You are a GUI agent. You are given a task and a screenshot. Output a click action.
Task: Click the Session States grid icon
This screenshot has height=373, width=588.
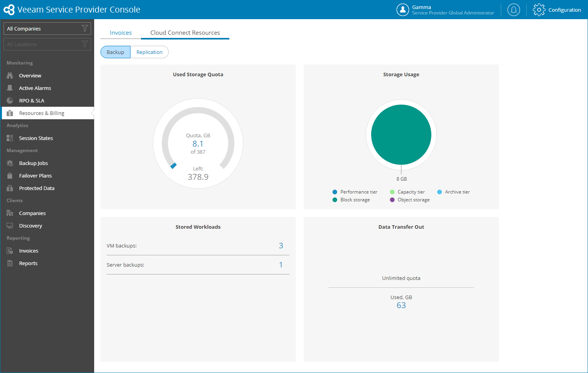click(x=10, y=138)
